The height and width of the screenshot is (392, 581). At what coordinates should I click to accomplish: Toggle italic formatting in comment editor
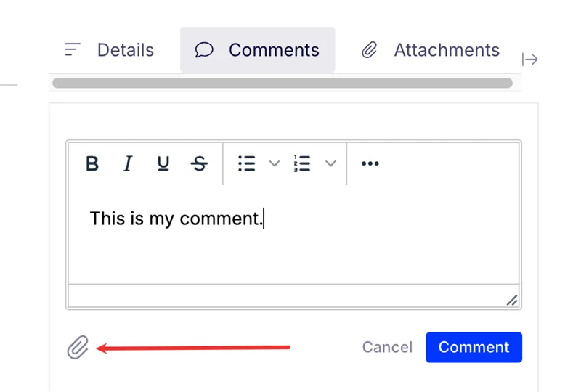pyautogui.click(x=128, y=163)
